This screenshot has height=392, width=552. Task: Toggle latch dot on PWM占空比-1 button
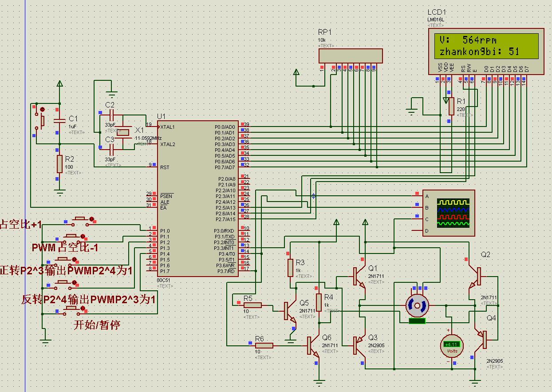(x=83, y=236)
